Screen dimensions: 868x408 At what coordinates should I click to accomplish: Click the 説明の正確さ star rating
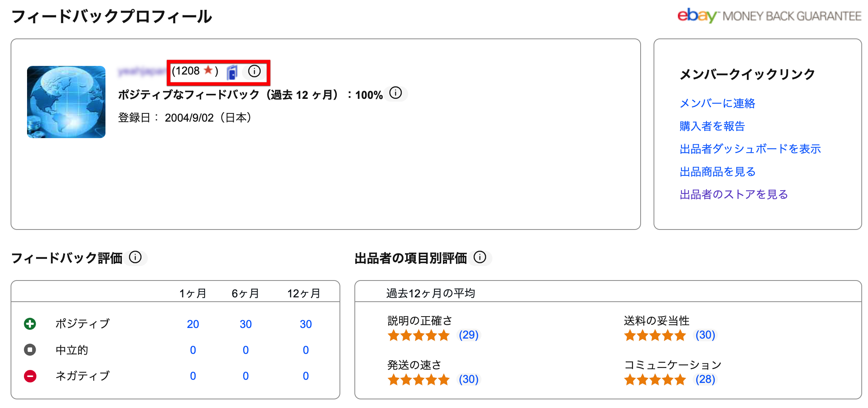[x=418, y=335]
